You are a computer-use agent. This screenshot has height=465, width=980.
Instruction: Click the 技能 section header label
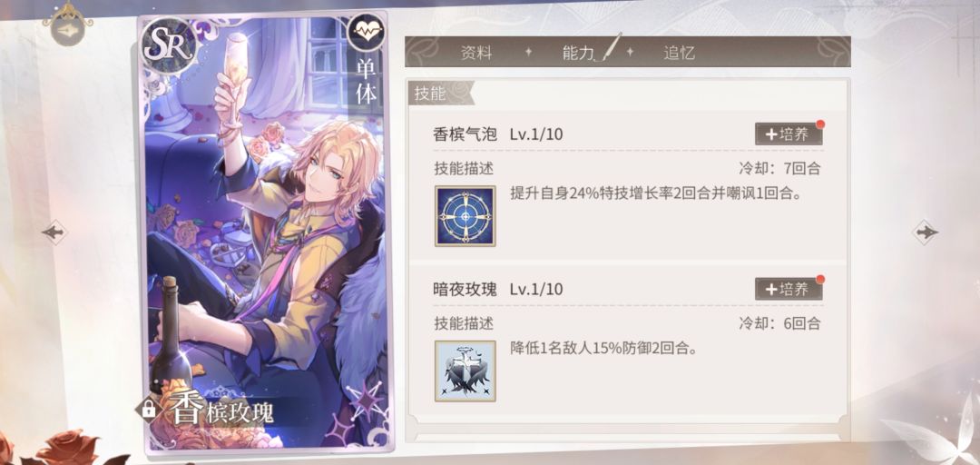[429, 94]
